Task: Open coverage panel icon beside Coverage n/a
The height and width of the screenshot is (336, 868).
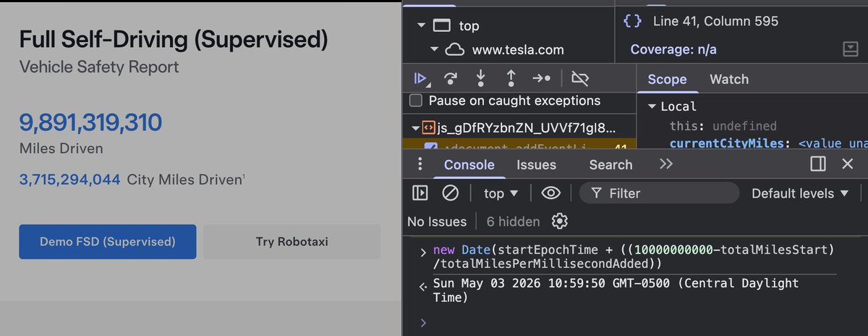Action: 850,49
